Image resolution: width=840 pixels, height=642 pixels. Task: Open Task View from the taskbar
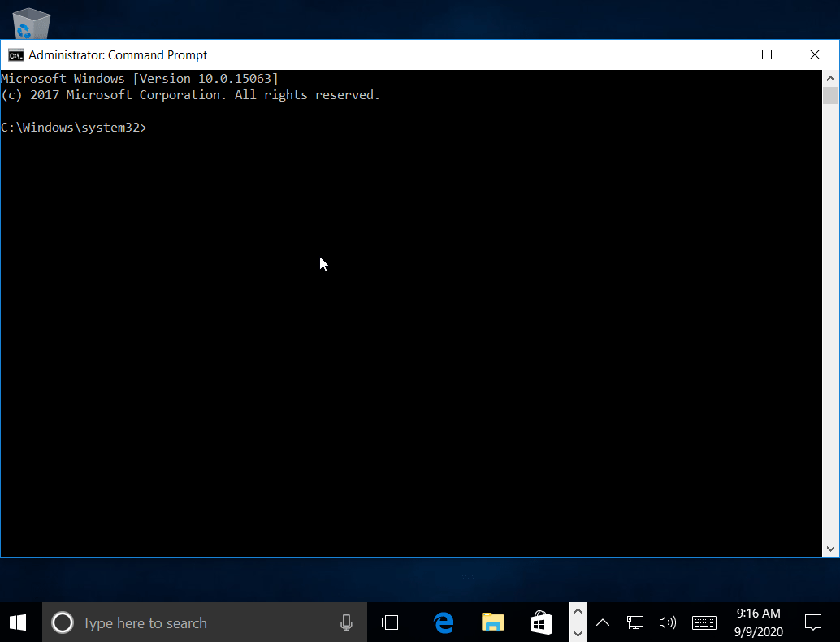(x=392, y=622)
